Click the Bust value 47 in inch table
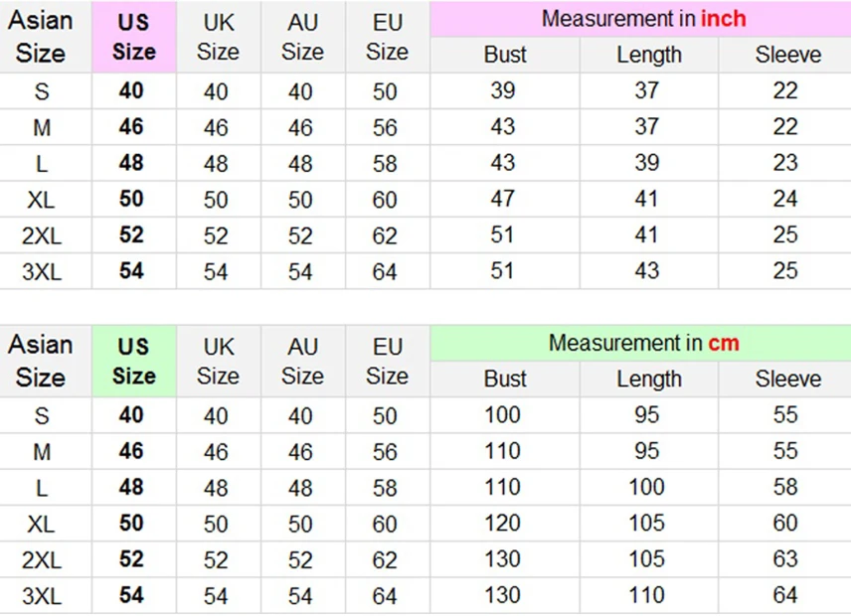 pyautogui.click(x=503, y=199)
